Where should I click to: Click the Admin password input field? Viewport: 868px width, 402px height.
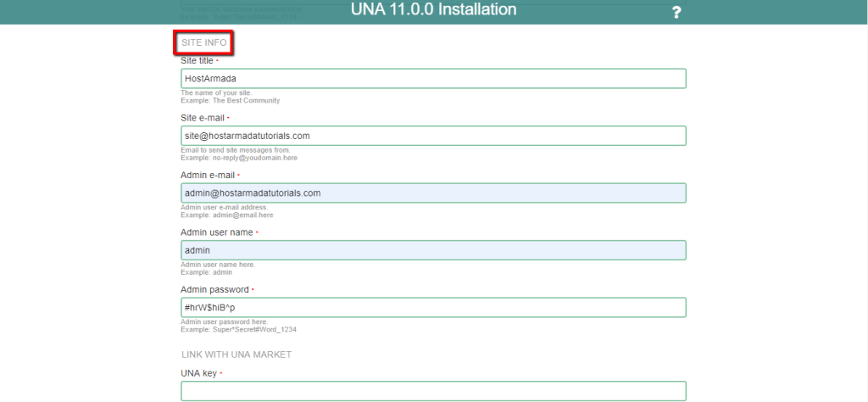(433, 307)
